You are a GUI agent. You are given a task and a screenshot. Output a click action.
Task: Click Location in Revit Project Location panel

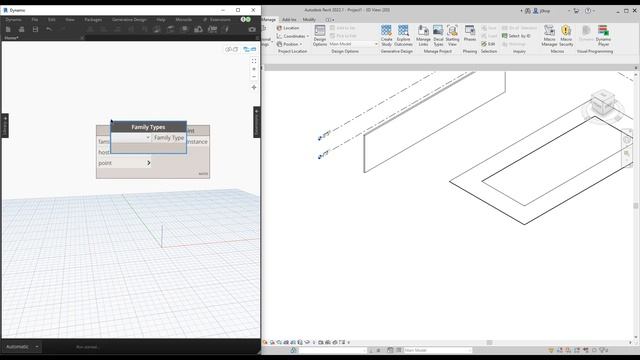pos(288,28)
